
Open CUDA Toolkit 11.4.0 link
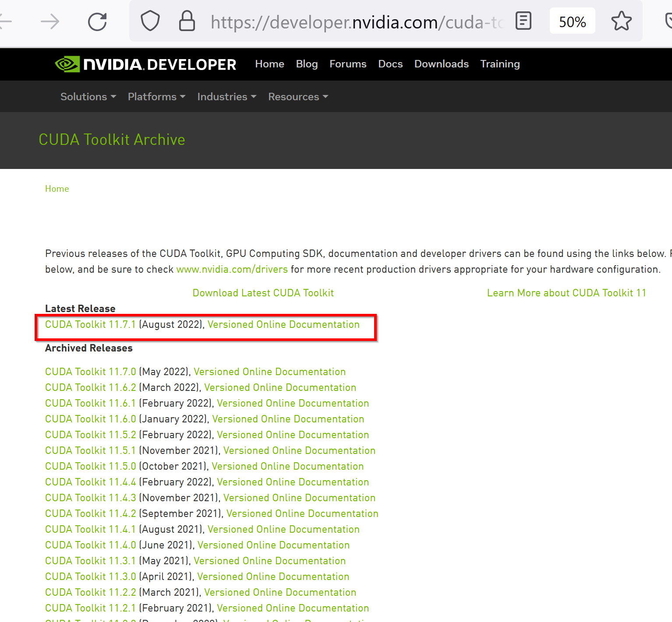pos(91,545)
